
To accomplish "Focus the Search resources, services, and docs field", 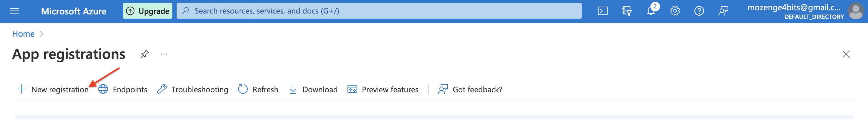I will click(x=379, y=11).
